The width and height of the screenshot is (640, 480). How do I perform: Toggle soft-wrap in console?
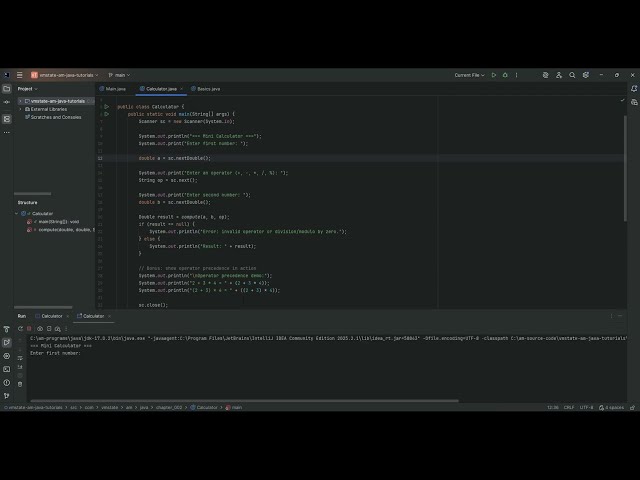click(x=20, y=358)
